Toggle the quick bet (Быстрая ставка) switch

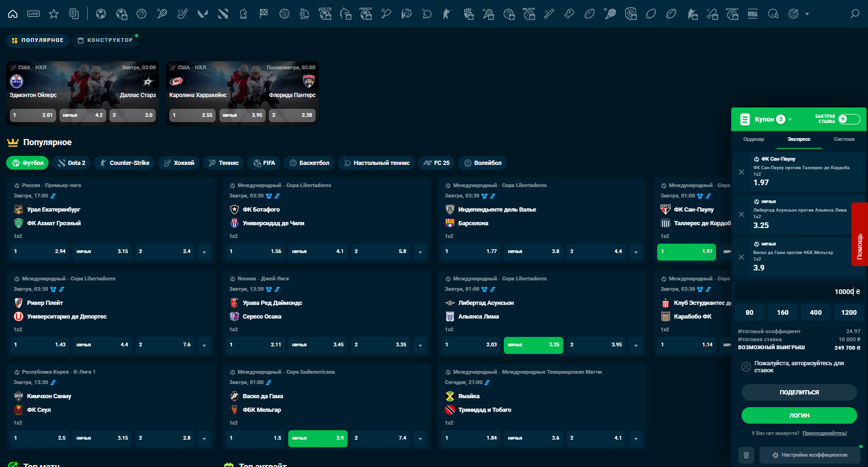point(849,119)
